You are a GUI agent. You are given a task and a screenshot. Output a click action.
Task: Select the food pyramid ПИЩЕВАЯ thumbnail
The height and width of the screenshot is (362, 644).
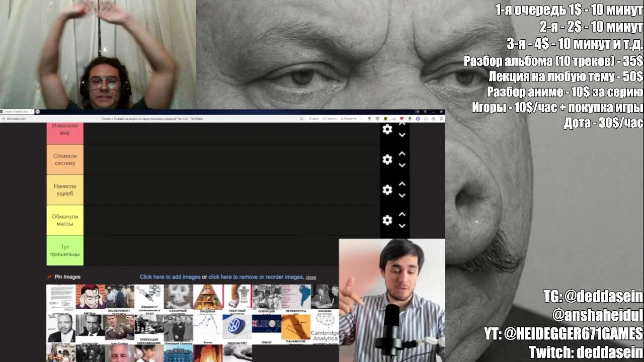click(208, 298)
